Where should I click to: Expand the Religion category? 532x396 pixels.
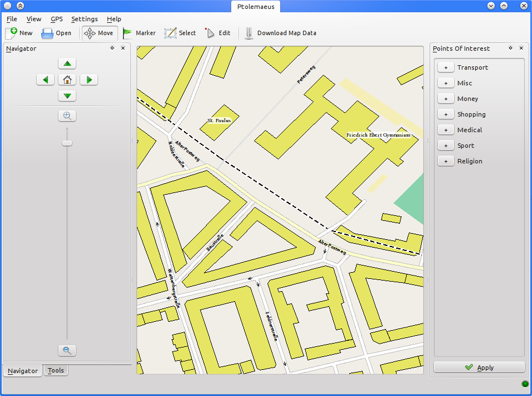point(446,161)
